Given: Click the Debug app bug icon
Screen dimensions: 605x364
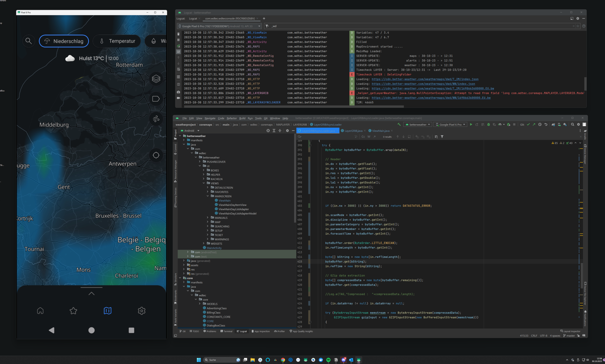Looking at the screenshot, I should pos(488,124).
